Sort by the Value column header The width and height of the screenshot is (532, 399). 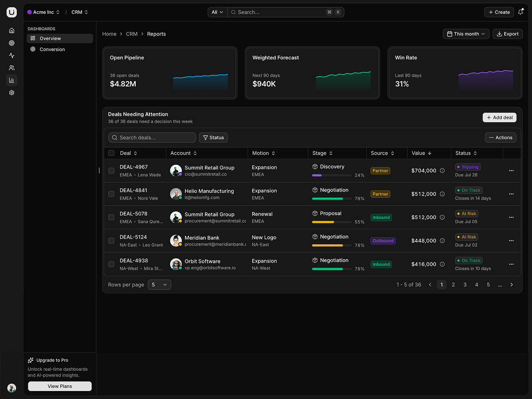422,153
